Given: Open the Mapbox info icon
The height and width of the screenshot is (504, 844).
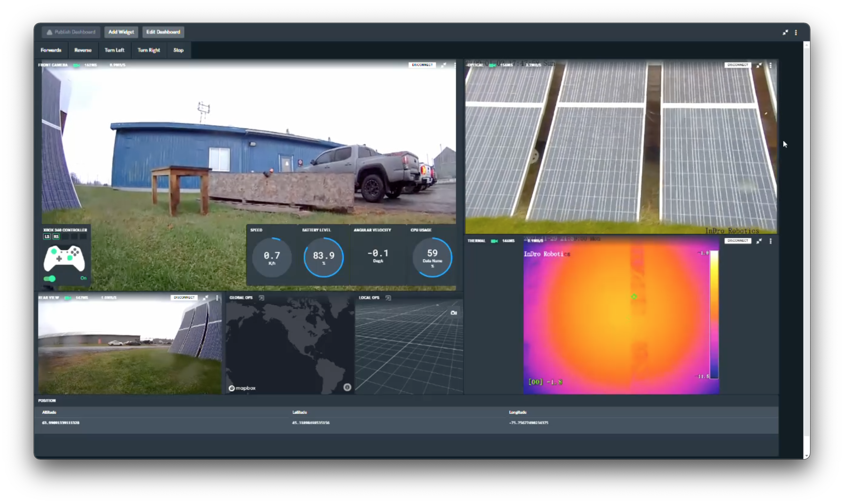Looking at the screenshot, I should pyautogui.click(x=347, y=387).
